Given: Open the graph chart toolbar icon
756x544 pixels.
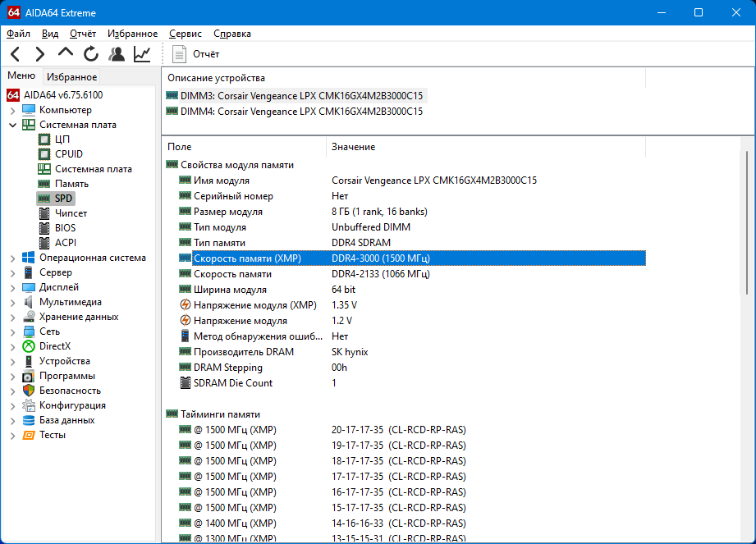Looking at the screenshot, I should (142, 54).
